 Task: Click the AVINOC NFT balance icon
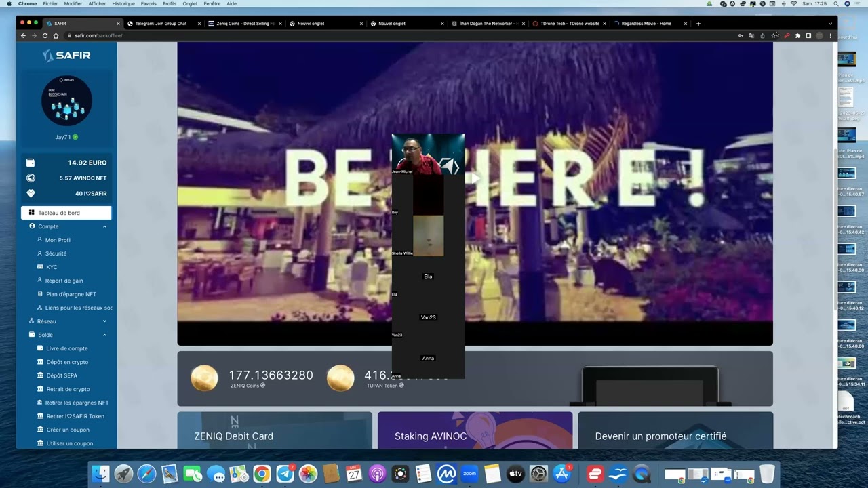(x=31, y=178)
